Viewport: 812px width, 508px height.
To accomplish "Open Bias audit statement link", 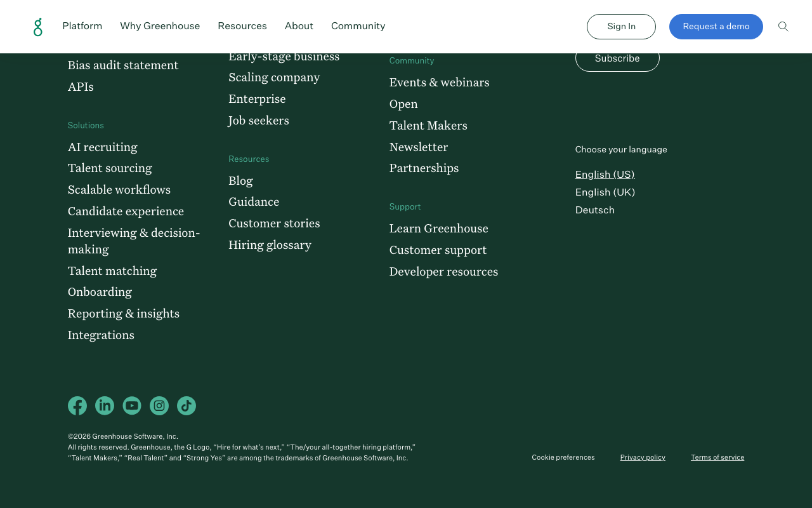I will click(123, 65).
